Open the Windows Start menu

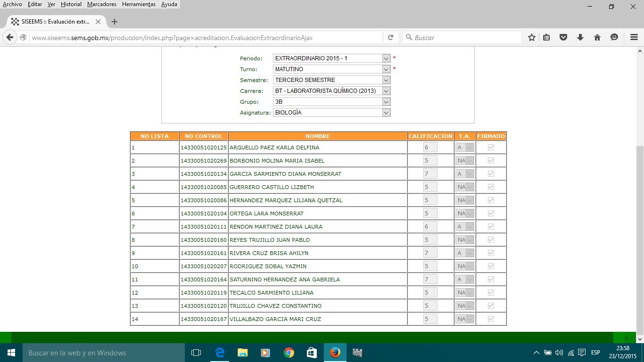11,353
